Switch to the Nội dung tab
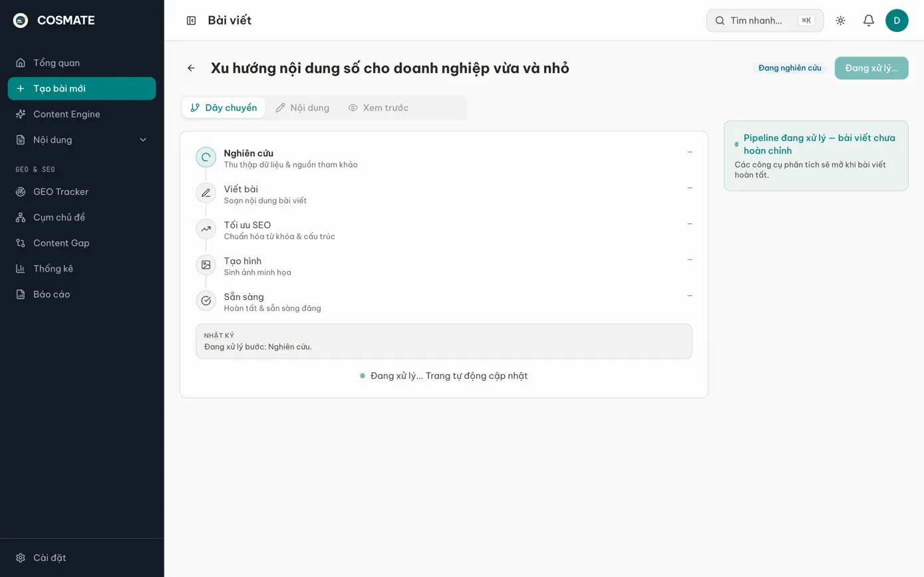 303,108
